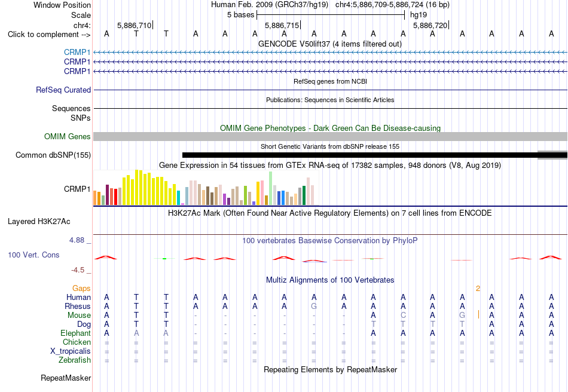Select the 'Zebrafish' species label
This screenshot has height=392, width=568.
(75, 360)
